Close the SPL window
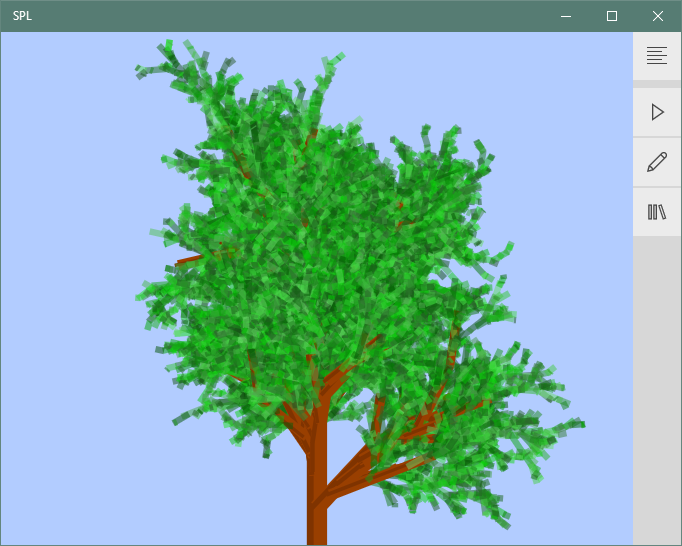Screen dimensions: 682x546 (x=658, y=16)
